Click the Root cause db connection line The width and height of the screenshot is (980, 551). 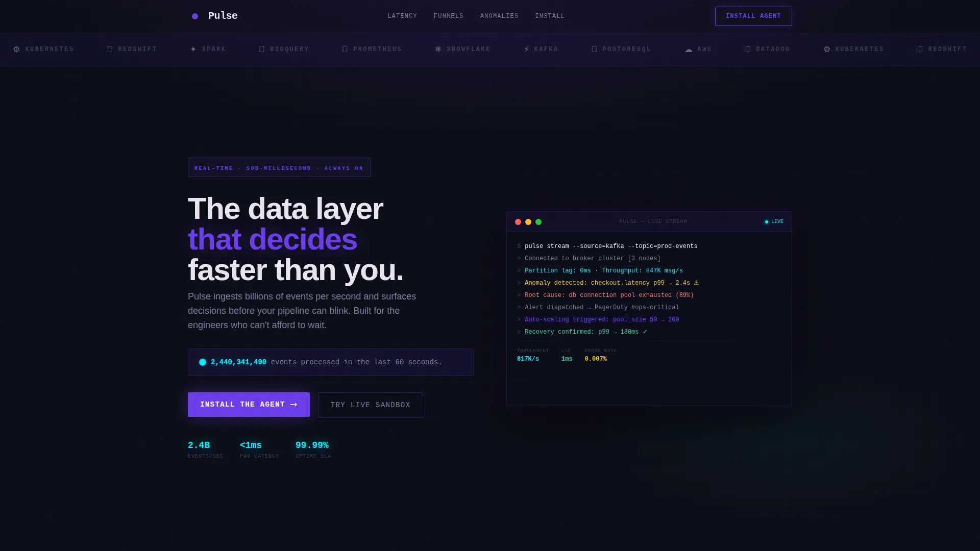coord(609,295)
